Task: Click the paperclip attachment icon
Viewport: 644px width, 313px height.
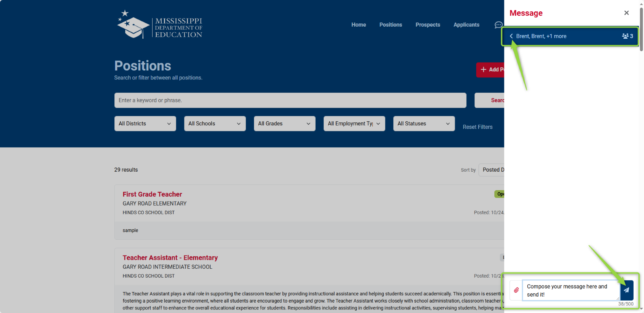Action: click(516, 290)
